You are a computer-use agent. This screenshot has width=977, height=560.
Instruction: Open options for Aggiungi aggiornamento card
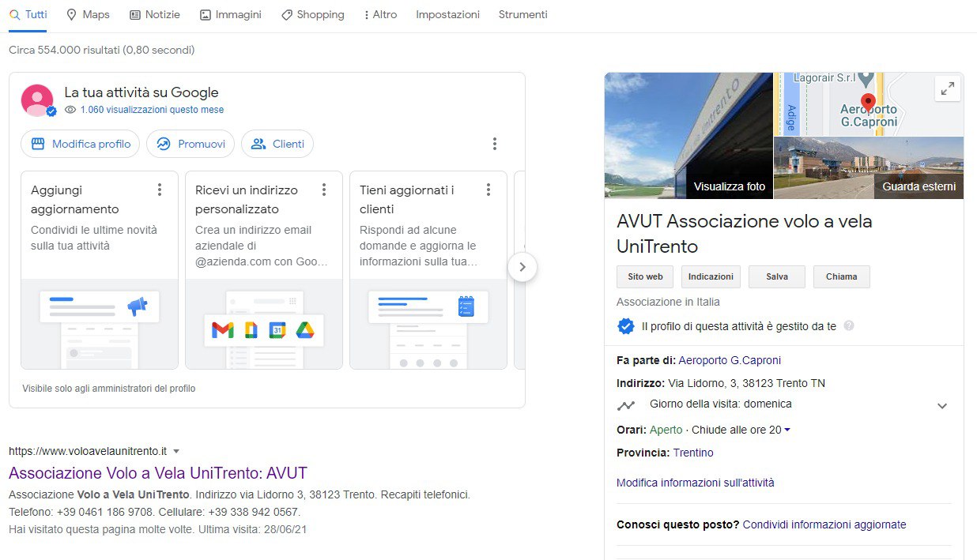click(x=160, y=190)
